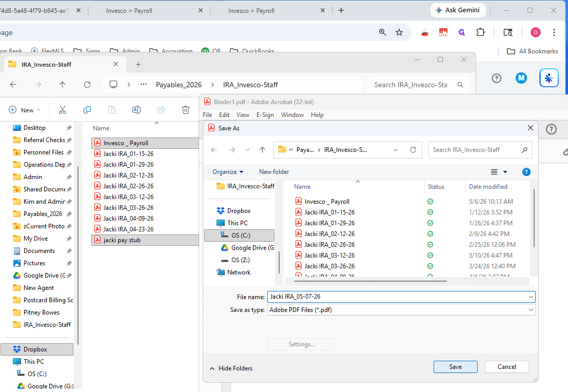Viewport: 568px width, 392px height.
Task: Open Help menu in Adobe Acrobat
Action: click(x=317, y=115)
